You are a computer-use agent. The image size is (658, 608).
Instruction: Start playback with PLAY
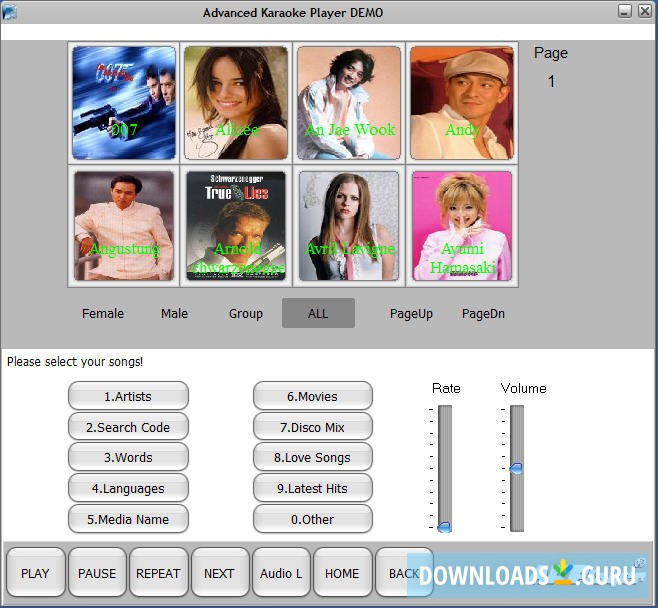36,573
